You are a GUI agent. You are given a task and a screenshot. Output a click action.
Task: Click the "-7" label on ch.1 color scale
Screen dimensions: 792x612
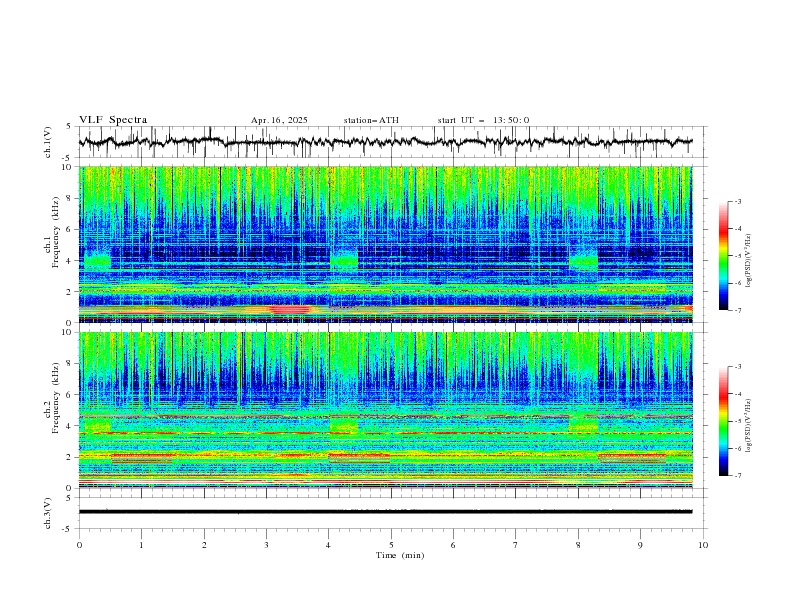tap(737, 310)
